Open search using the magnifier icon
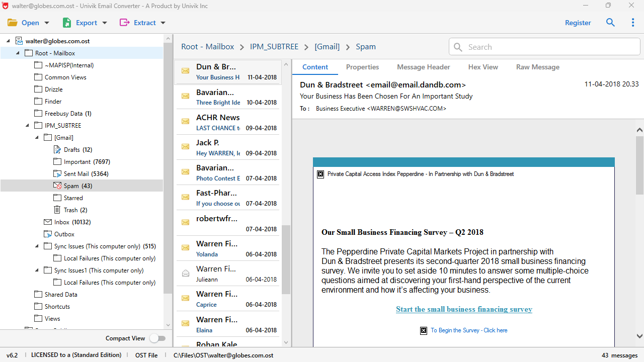Viewport: 644px width, 362px height. pyautogui.click(x=610, y=23)
